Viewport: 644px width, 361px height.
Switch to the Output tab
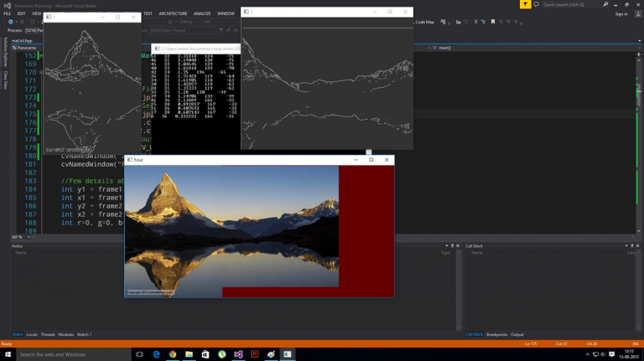[517, 334]
